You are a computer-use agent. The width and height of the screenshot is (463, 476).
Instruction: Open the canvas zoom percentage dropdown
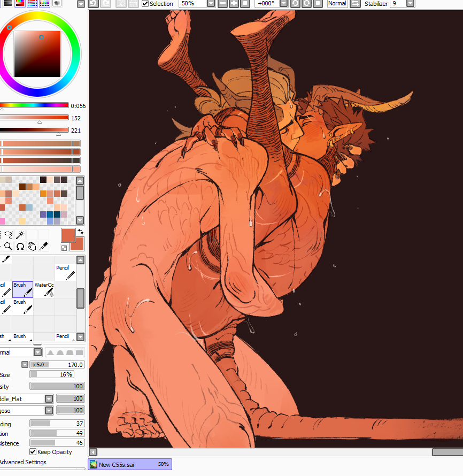210,4
